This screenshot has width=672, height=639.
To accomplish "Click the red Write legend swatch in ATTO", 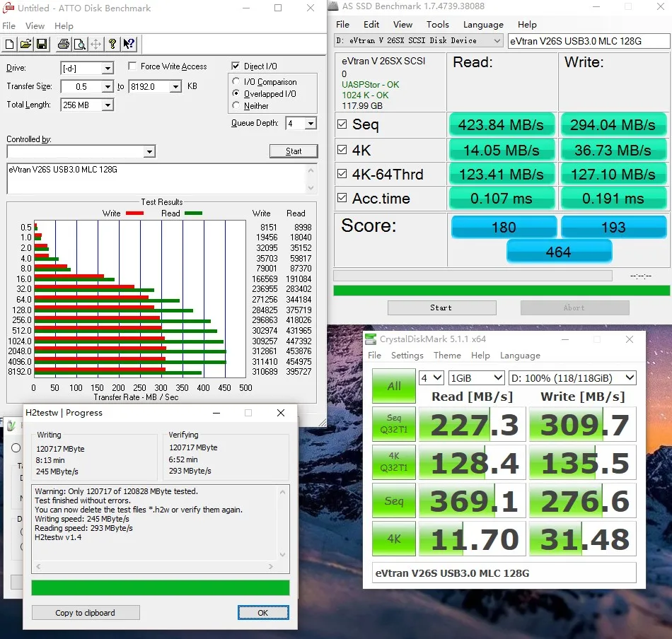I will tap(134, 213).
